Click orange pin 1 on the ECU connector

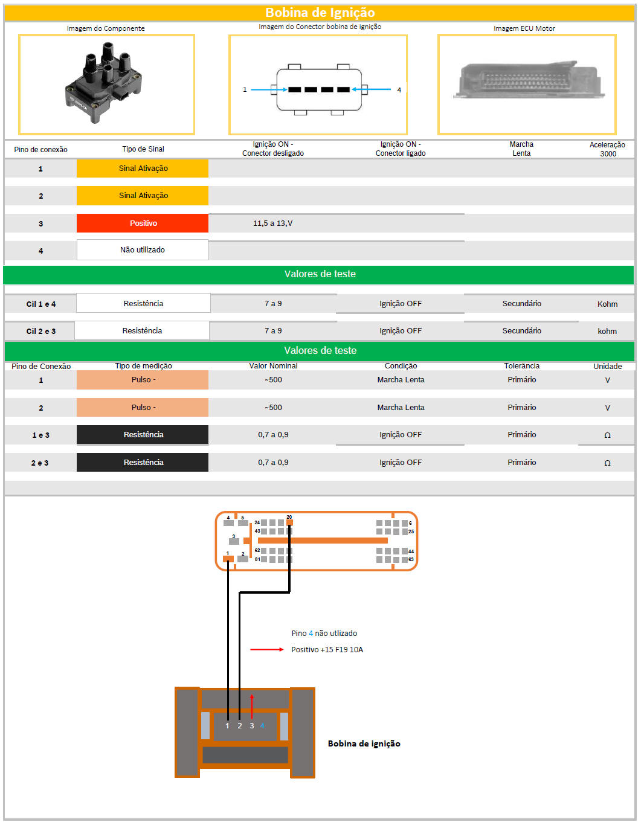point(228,559)
